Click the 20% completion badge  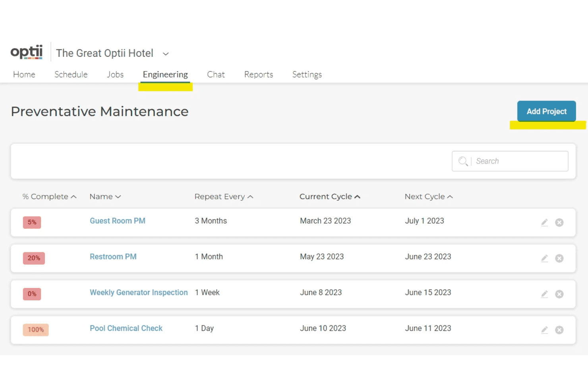tap(34, 258)
